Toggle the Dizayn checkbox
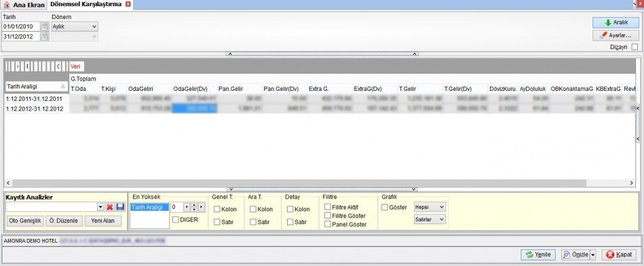 tap(635, 47)
